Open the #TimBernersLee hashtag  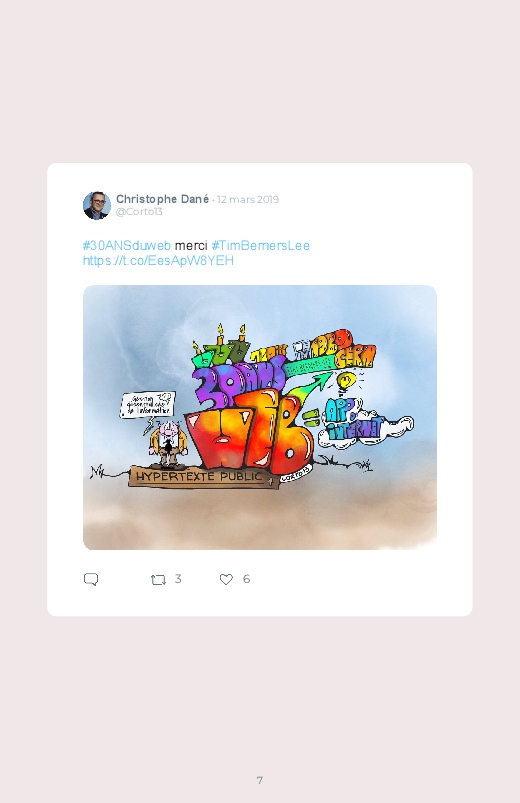(260, 246)
